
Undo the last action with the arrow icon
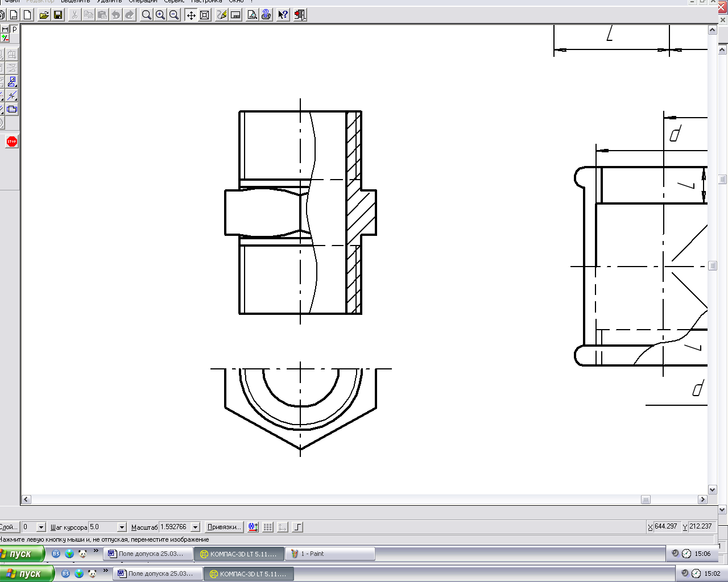116,15
